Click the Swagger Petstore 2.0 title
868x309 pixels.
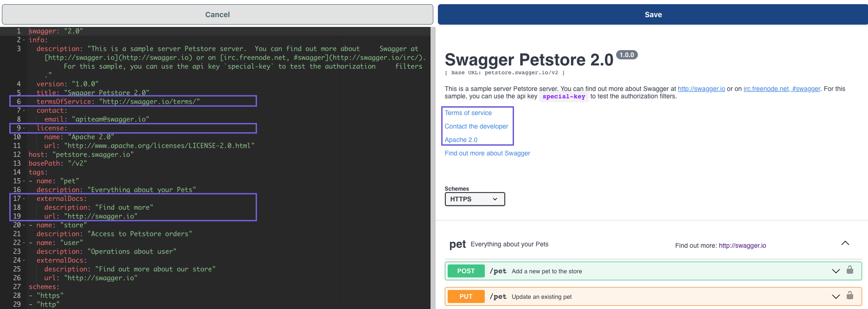coord(529,60)
